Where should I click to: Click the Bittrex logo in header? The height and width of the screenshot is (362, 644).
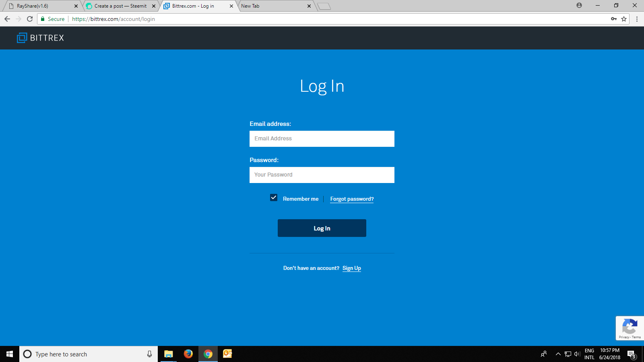pos(40,38)
